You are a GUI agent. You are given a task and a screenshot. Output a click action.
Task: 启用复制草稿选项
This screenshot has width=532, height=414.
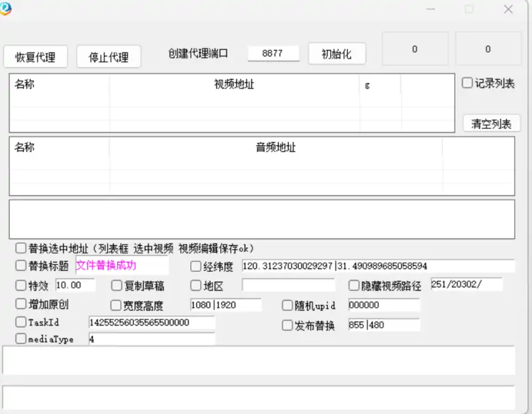click(x=115, y=286)
